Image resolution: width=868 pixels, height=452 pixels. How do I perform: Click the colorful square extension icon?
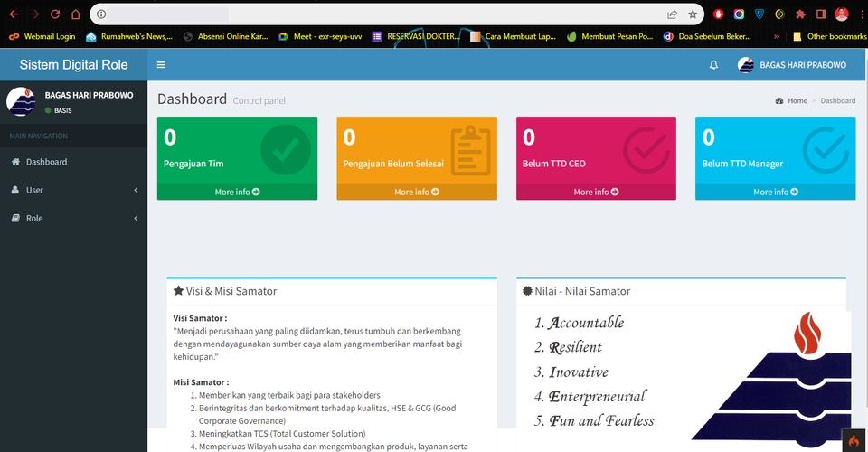pyautogui.click(x=739, y=14)
